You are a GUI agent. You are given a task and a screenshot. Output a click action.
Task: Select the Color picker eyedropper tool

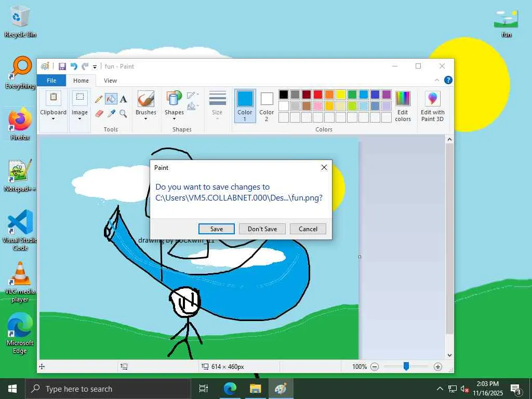tap(111, 113)
